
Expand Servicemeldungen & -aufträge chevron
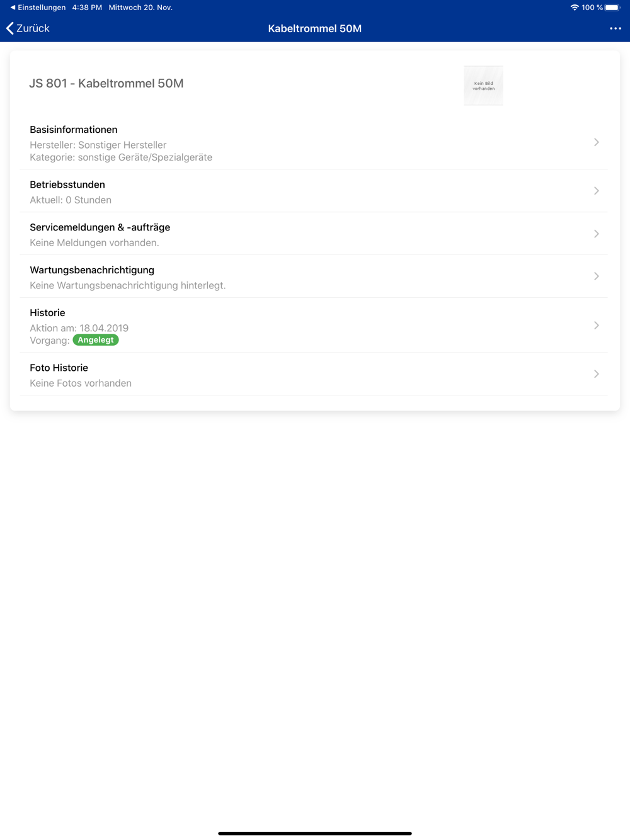coord(596,234)
